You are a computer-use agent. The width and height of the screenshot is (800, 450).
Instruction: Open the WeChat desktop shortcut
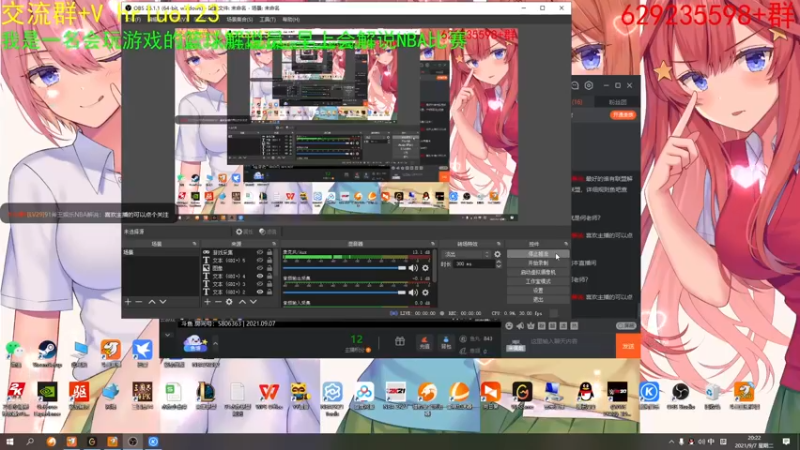click(x=15, y=353)
